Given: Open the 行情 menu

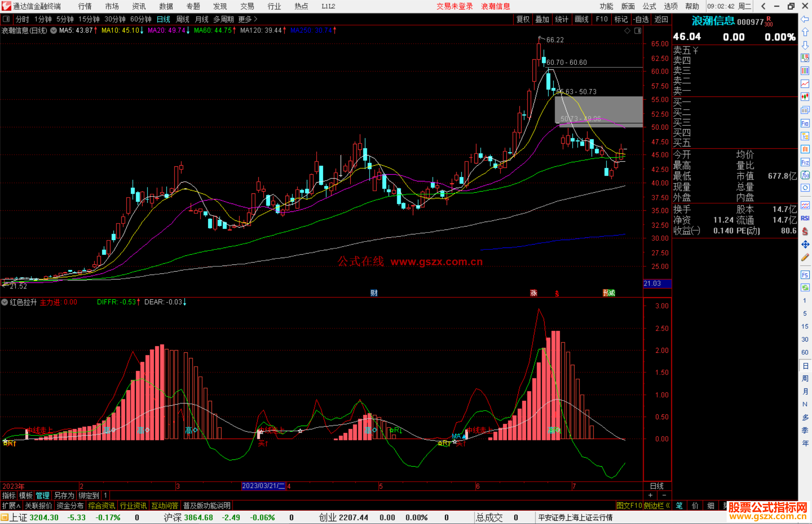Looking at the screenshot, I should (x=85, y=6).
